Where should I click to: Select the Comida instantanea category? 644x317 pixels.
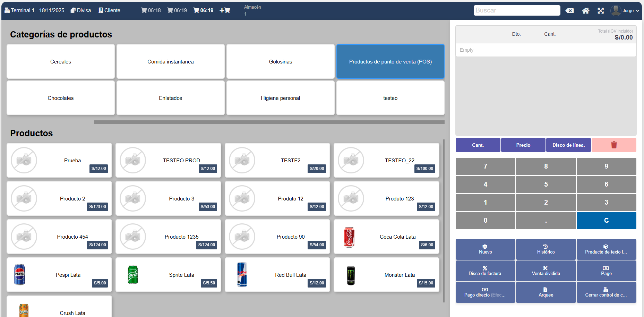[171, 62]
